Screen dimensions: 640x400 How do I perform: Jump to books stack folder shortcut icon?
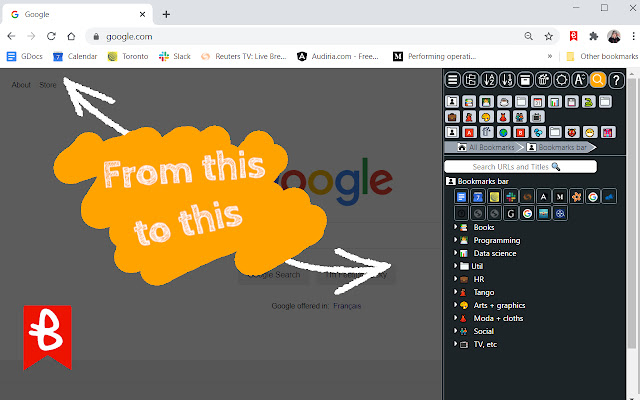click(469, 102)
